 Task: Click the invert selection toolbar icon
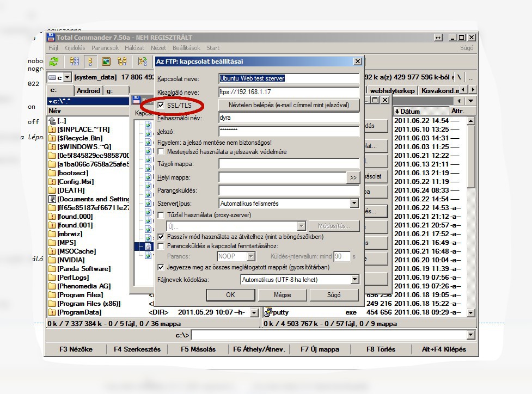pyautogui.click(x=143, y=61)
